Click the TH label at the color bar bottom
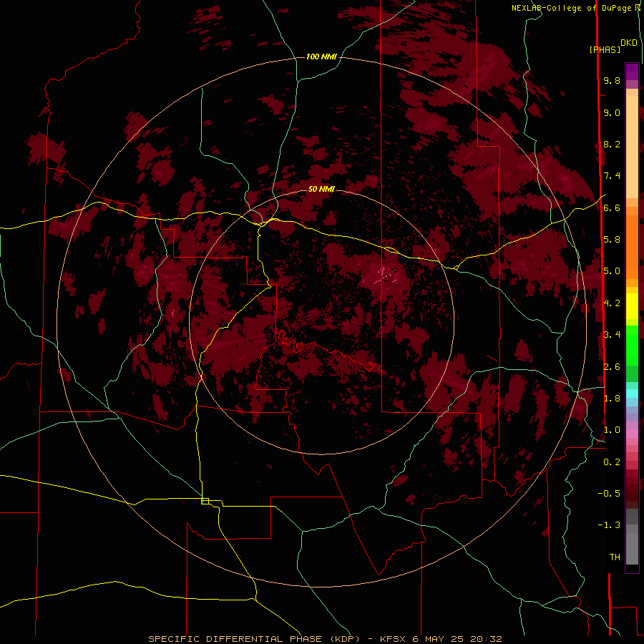The width and height of the screenshot is (644, 644). coord(615,557)
